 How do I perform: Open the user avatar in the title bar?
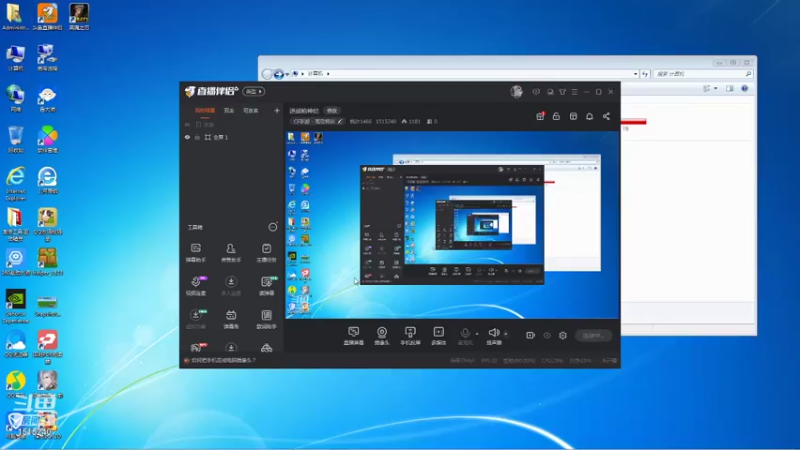tap(516, 91)
